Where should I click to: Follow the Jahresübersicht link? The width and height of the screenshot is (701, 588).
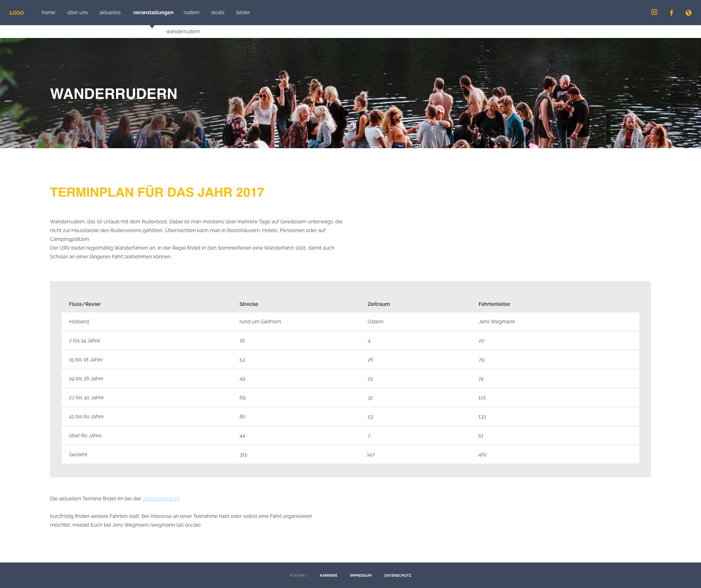click(161, 499)
